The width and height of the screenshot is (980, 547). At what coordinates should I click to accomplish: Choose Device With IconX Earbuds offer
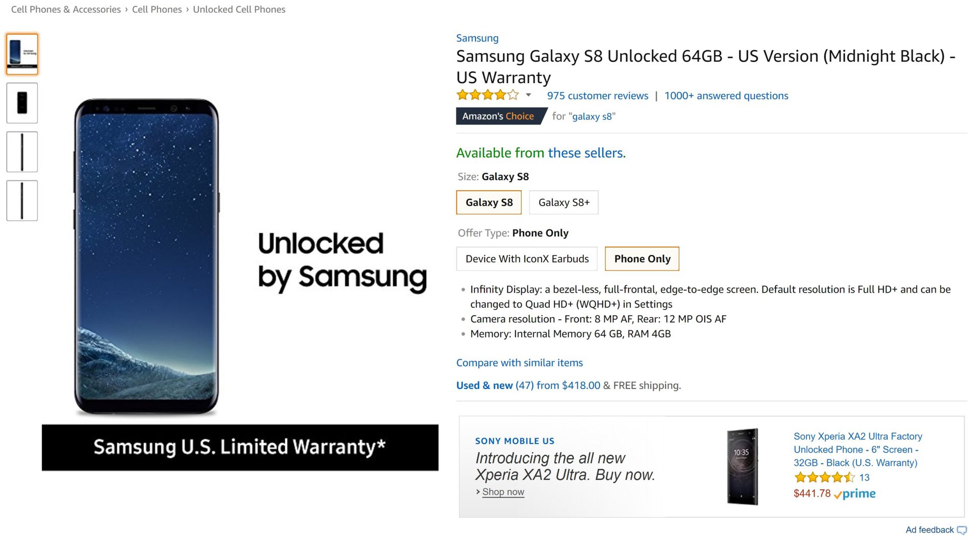coord(527,259)
